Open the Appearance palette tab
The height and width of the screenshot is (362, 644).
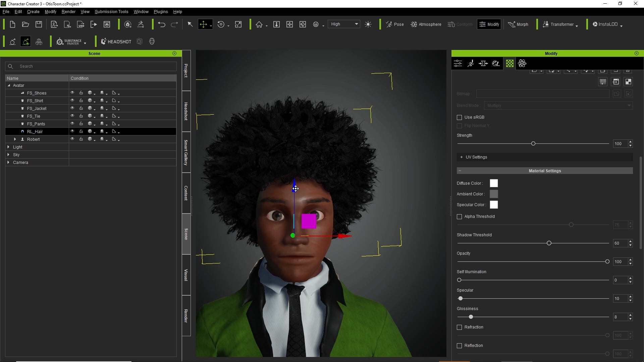(x=496, y=63)
